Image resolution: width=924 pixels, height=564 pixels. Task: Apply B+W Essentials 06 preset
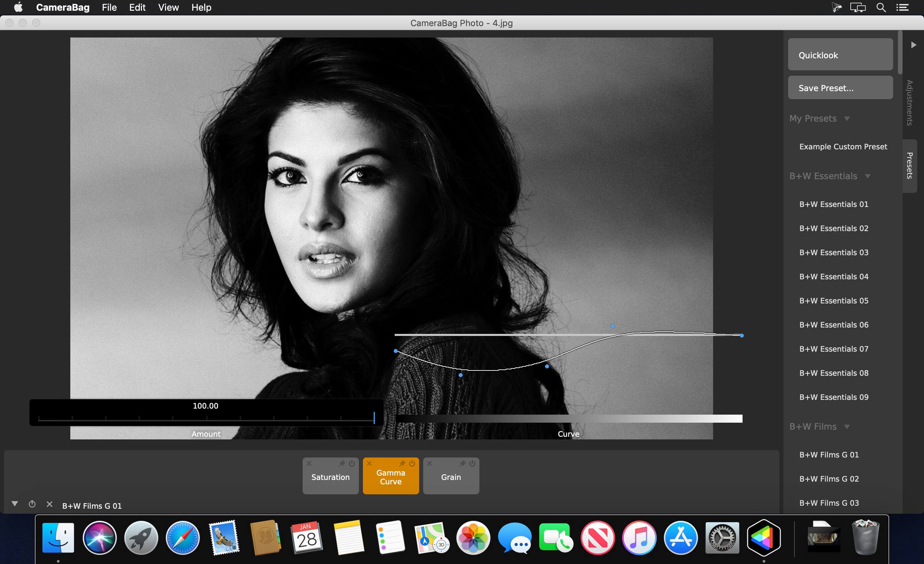click(834, 325)
